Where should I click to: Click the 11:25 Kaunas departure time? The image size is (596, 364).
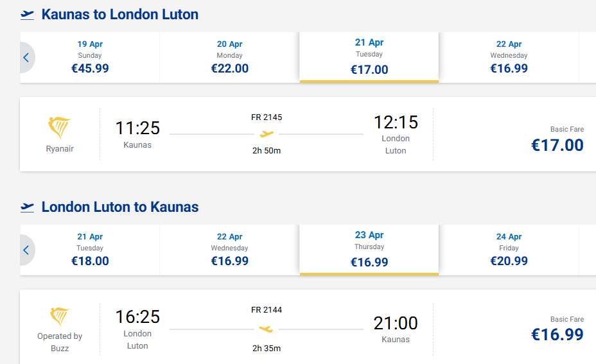tap(137, 128)
